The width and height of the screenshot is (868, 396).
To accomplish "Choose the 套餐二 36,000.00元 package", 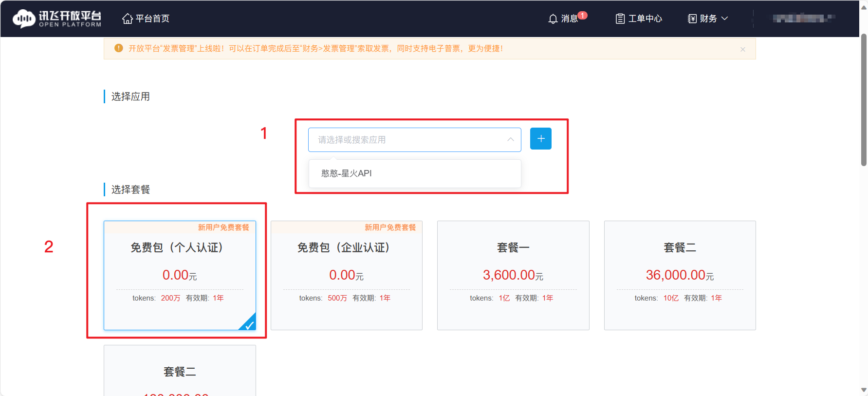I will (x=680, y=275).
